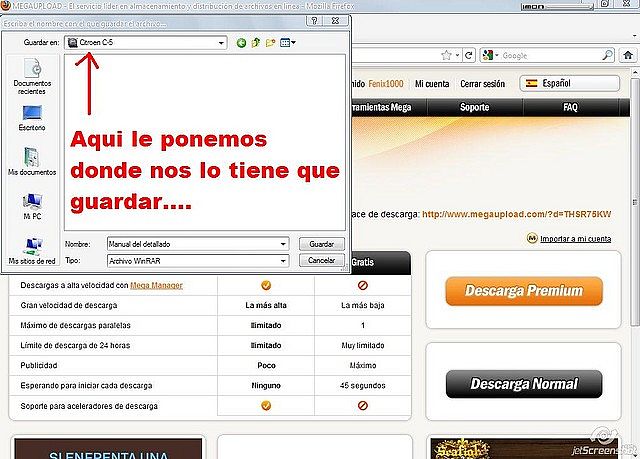The height and width of the screenshot is (459, 640).
Task: Open the Tipo file type dropdown
Action: point(284,260)
